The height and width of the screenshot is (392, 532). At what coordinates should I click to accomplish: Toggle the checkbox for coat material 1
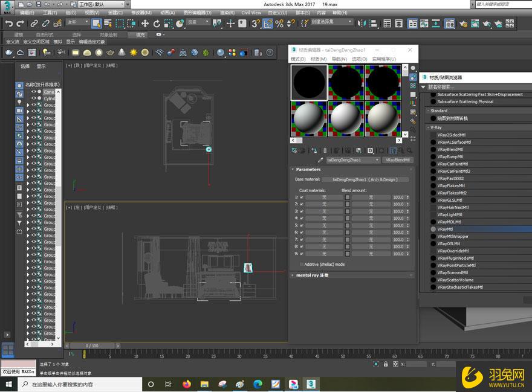pos(301,198)
